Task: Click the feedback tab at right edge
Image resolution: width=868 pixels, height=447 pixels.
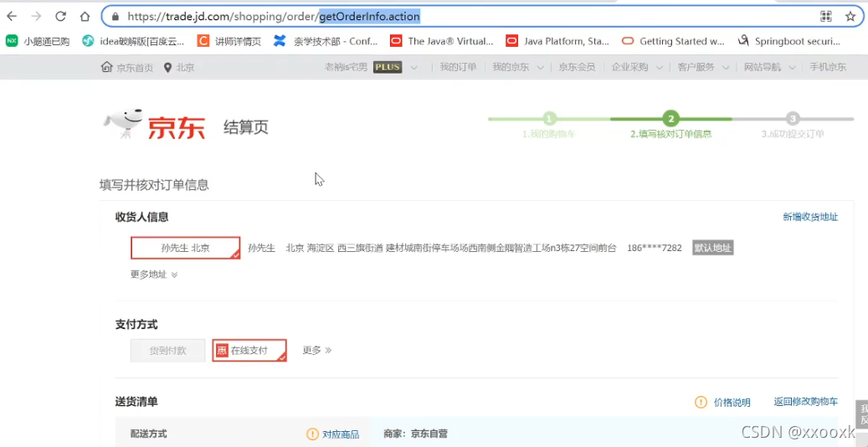Action: coord(862,414)
